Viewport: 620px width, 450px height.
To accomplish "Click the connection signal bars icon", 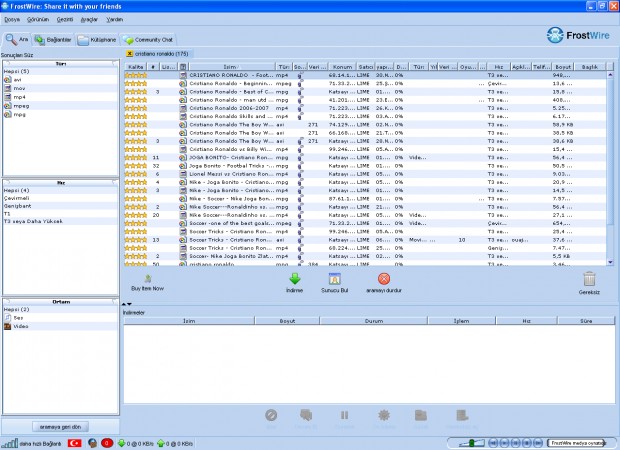I will (9, 443).
